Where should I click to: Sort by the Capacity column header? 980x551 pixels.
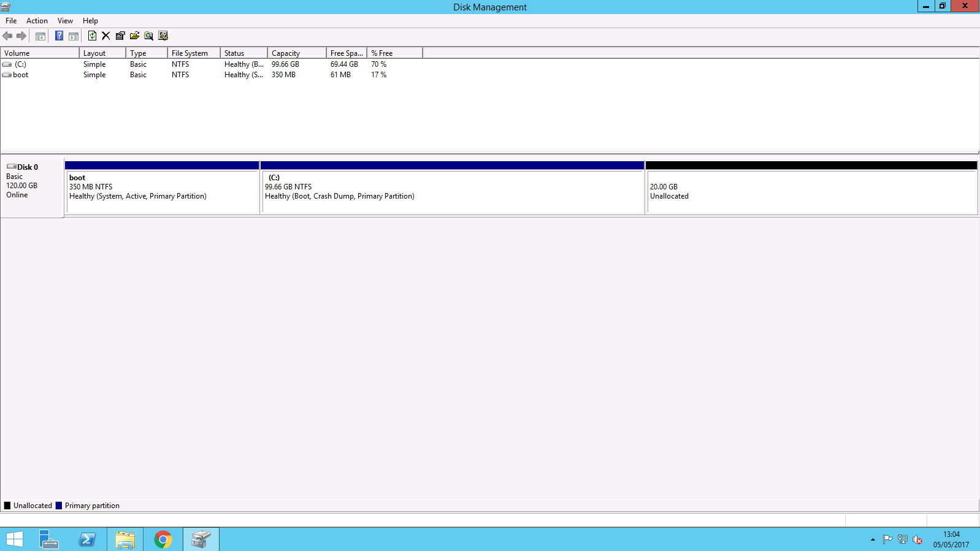297,53
